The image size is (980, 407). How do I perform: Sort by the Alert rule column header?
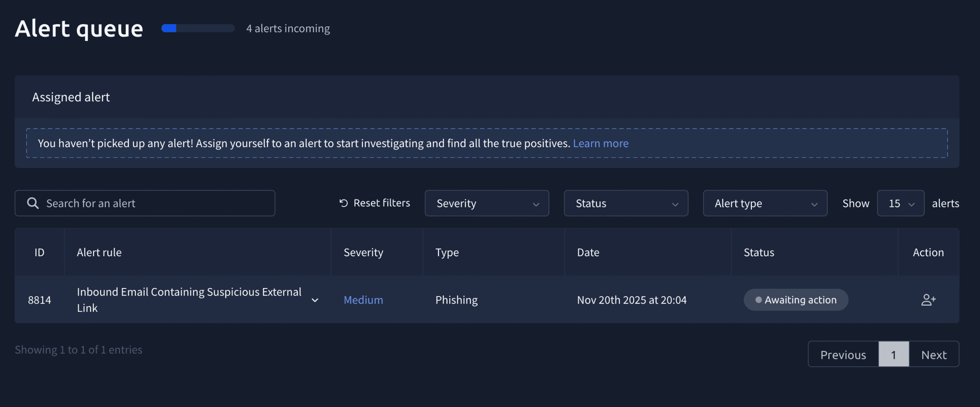pyautogui.click(x=99, y=252)
